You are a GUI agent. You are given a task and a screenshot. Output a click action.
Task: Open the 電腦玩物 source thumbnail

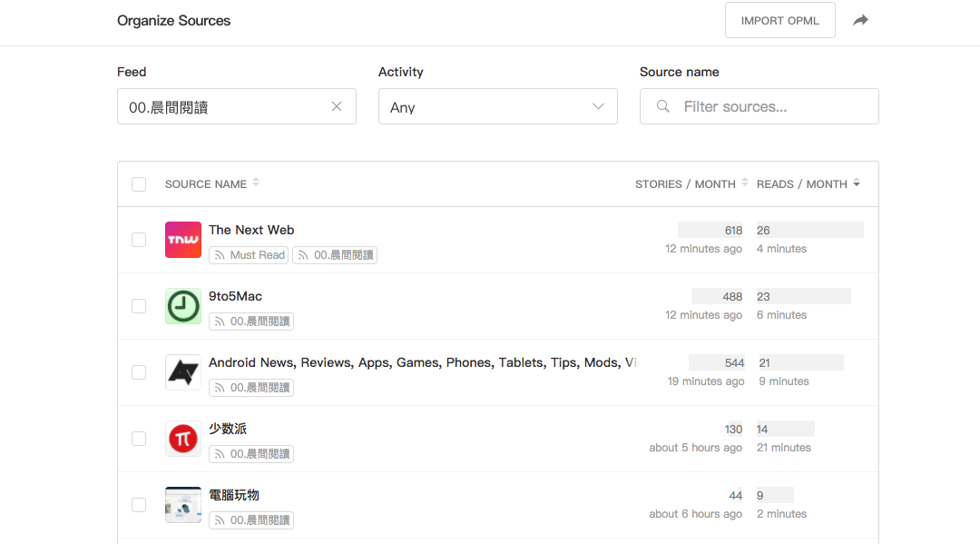tap(183, 505)
